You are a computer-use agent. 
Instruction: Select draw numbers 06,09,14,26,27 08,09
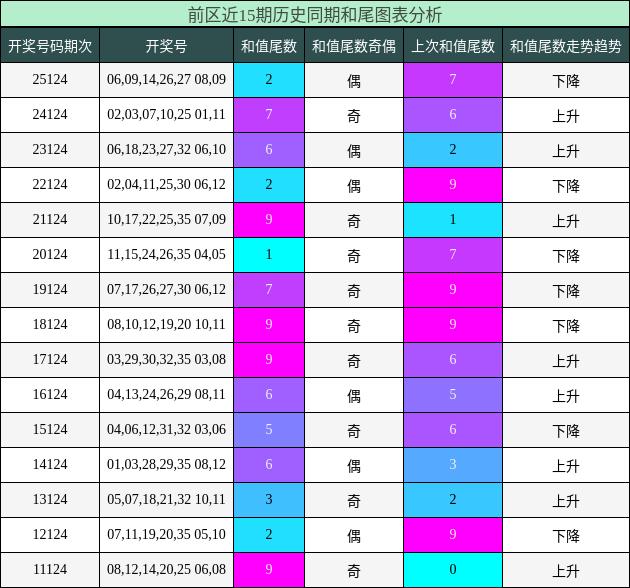point(166,80)
